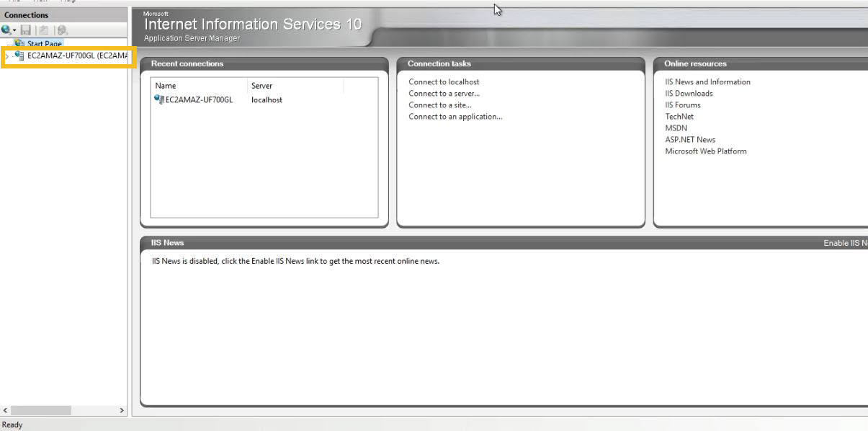Click the Create New Connection globe icon
Screen dimensions: 868x431
[x=6, y=30]
